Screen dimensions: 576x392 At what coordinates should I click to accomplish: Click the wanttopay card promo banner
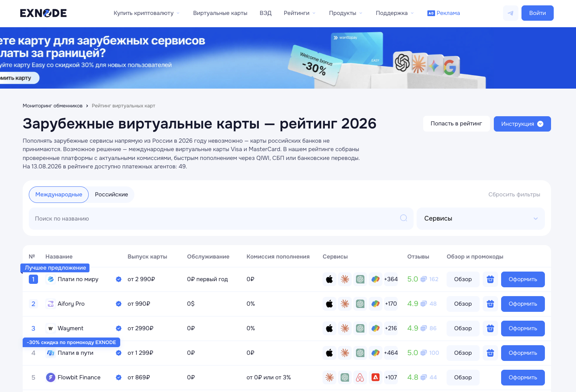288,58
